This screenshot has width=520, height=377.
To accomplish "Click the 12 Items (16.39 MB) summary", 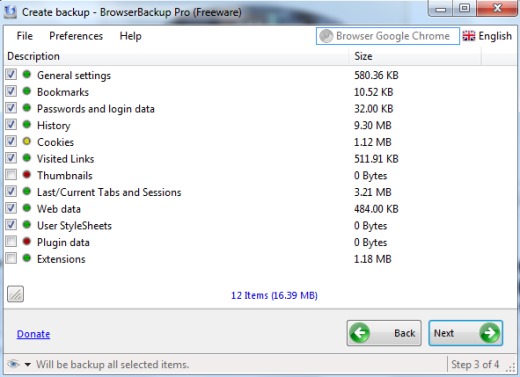I will tap(274, 295).
